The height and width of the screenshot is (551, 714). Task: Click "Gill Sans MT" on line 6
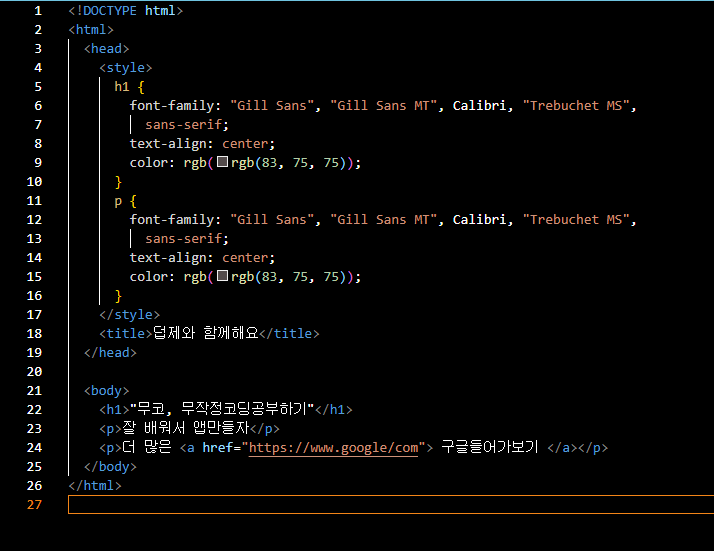pos(384,106)
